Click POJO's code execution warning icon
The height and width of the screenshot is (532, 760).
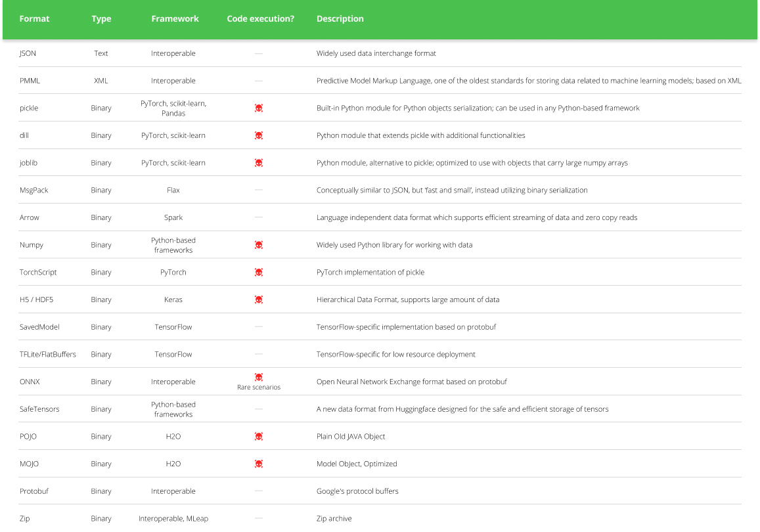coord(259,436)
